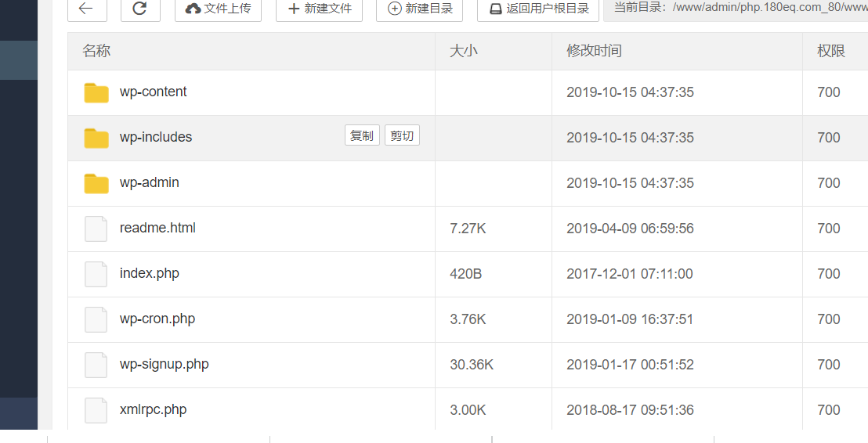The image size is (868, 443).
Task: Click the 文件上传 upload button
Action: coord(218,9)
